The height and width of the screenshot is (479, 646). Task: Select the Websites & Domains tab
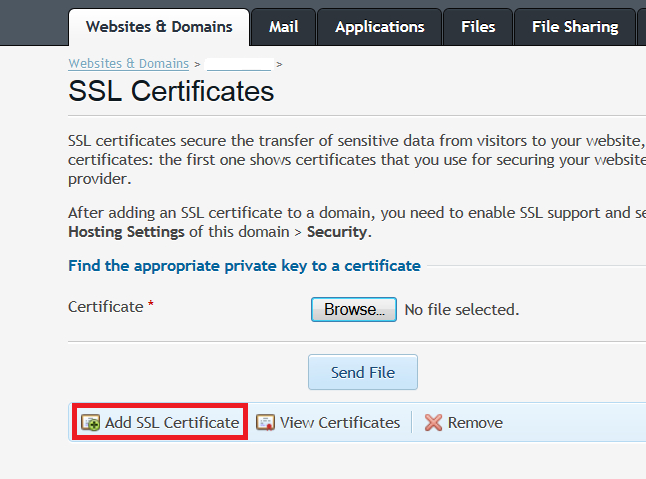[158, 27]
